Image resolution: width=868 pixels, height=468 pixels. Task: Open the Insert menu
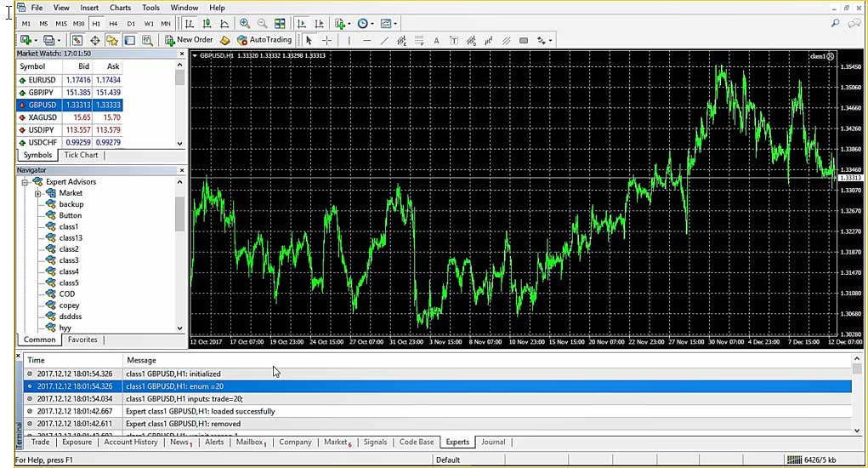(89, 8)
